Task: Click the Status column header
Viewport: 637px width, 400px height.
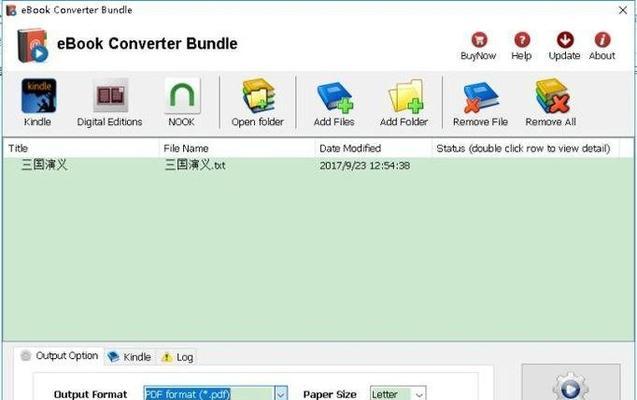Action: pyautogui.click(x=525, y=148)
